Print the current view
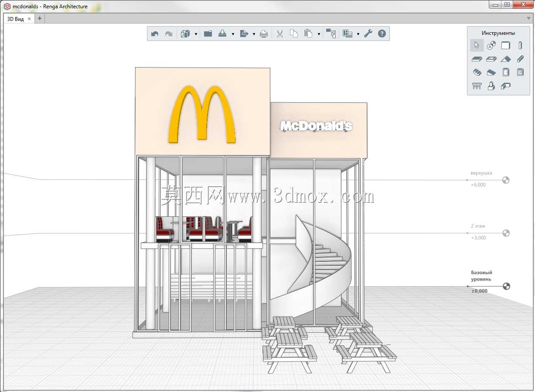Image resolution: width=535 pixels, height=392 pixels. coord(264,34)
